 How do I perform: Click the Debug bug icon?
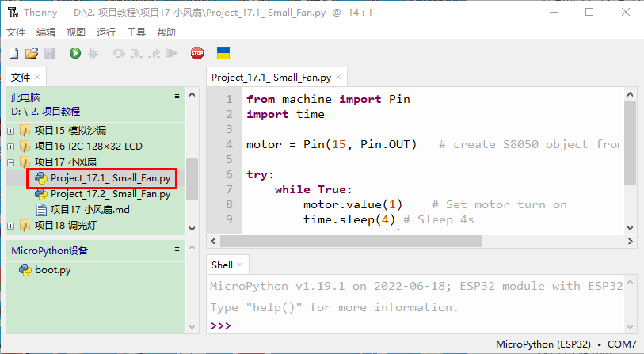pyautogui.click(x=93, y=53)
